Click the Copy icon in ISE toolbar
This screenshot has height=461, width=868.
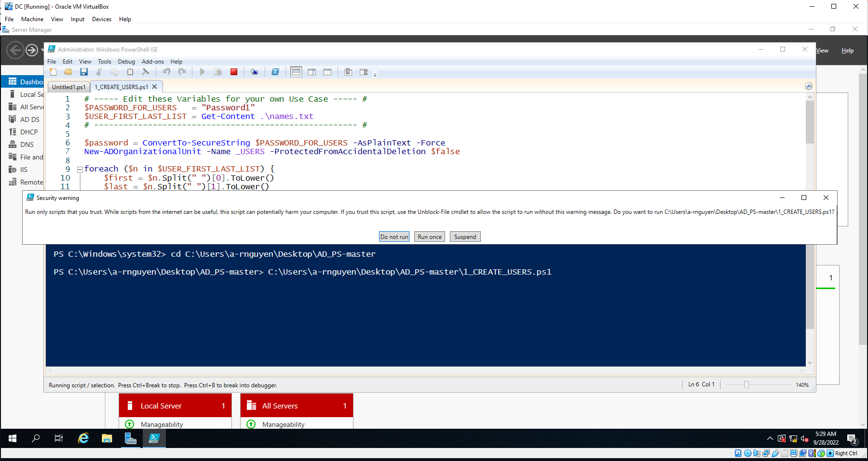[x=115, y=72]
